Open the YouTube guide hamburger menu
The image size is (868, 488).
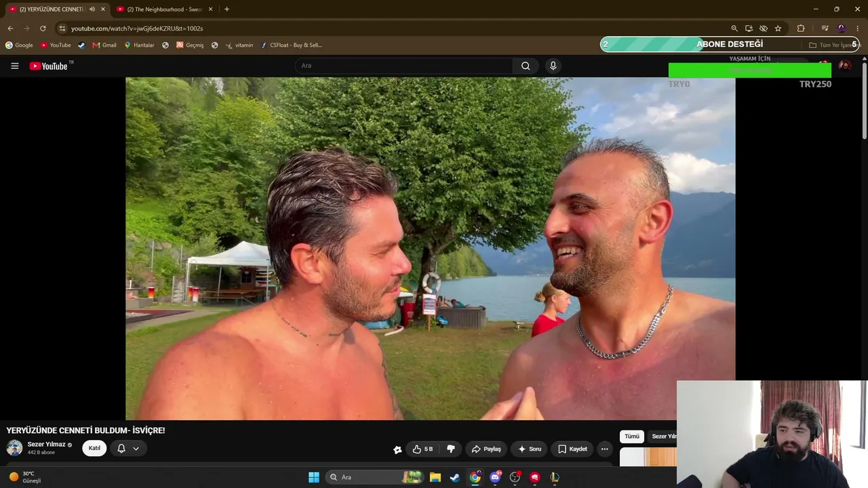point(14,66)
